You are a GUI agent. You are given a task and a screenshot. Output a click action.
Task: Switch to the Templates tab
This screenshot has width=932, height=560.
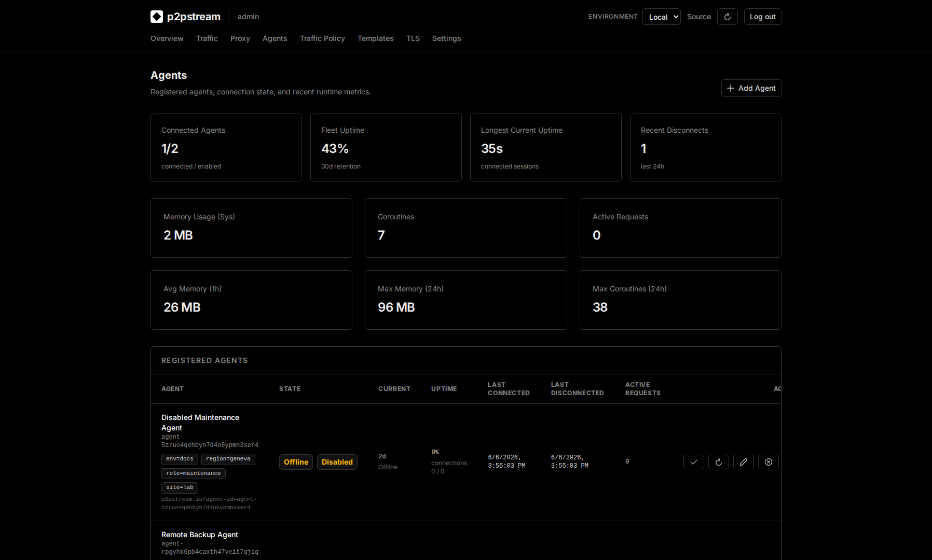click(x=375, y=38)
